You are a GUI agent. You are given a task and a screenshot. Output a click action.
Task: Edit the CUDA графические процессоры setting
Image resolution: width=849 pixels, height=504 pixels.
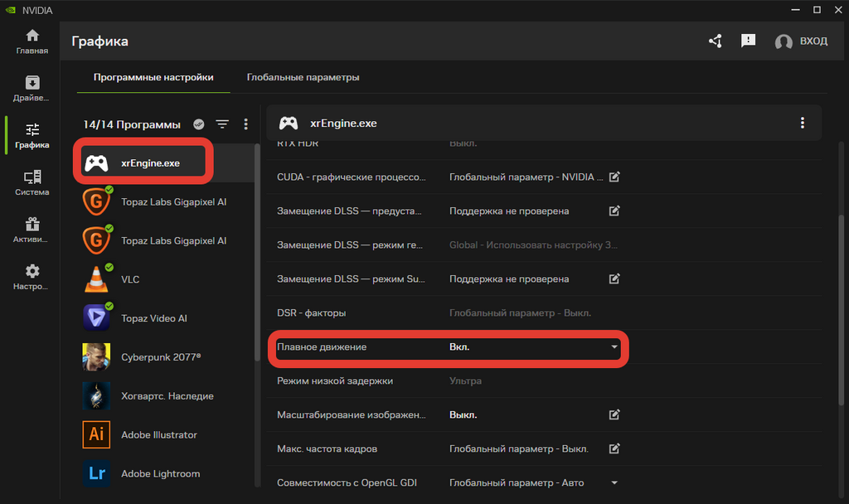pyautogui.click(x=614, y=177)
